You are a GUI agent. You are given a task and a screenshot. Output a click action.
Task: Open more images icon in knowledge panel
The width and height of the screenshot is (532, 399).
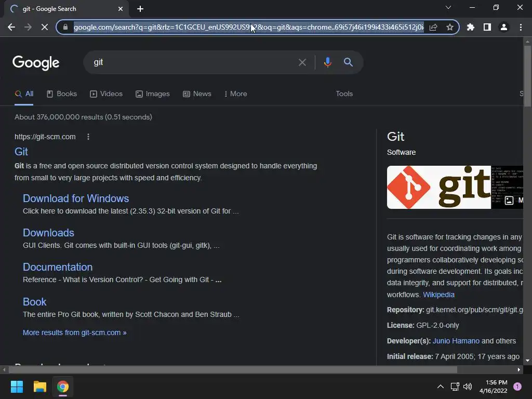tap(509, 201)
